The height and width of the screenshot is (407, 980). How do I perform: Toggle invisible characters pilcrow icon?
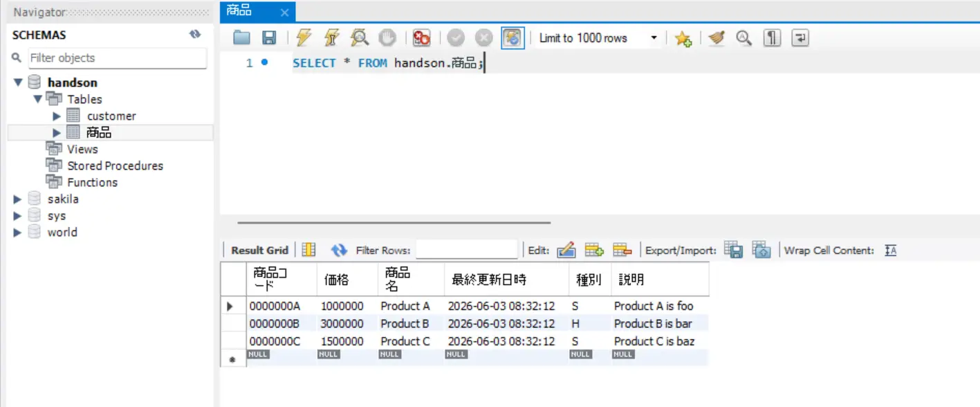pyautogui.click(x=772, y=38)
